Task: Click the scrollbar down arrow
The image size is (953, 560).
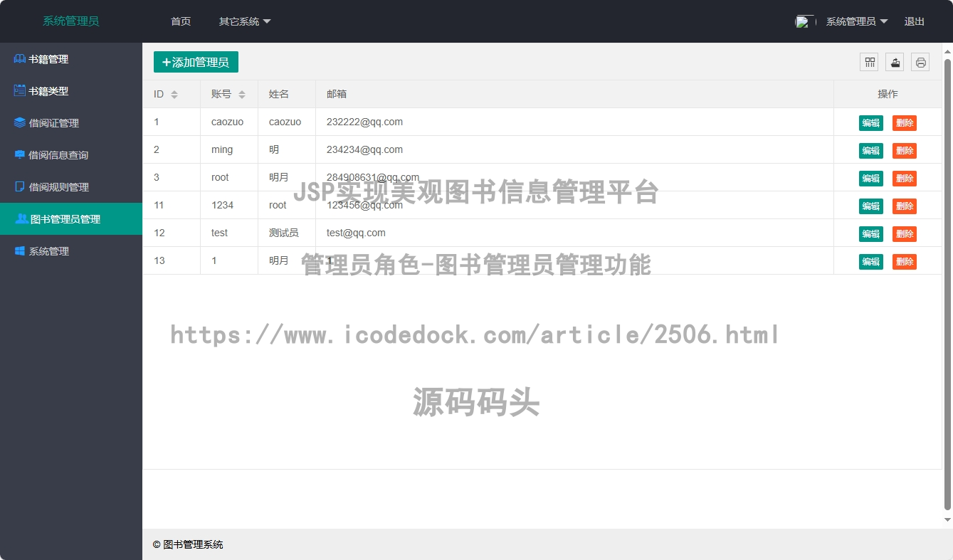Action: tap(947, 520)
